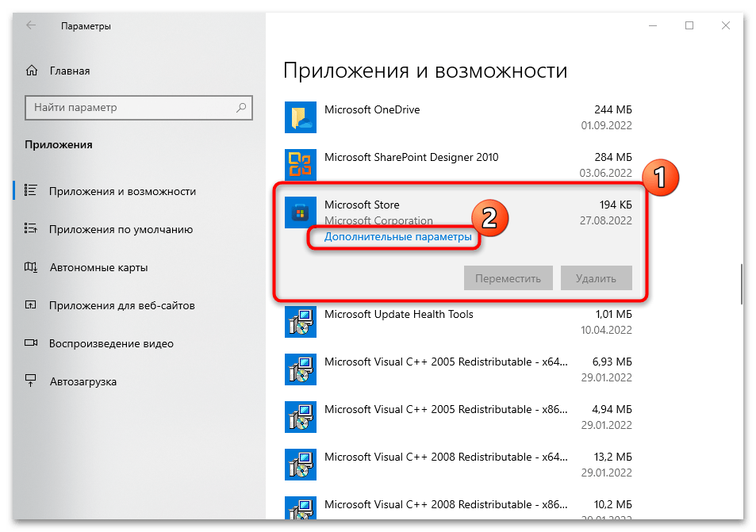Select Приложения и возможности section
This screenshot has height=532, width=756.
coord(122,191)
